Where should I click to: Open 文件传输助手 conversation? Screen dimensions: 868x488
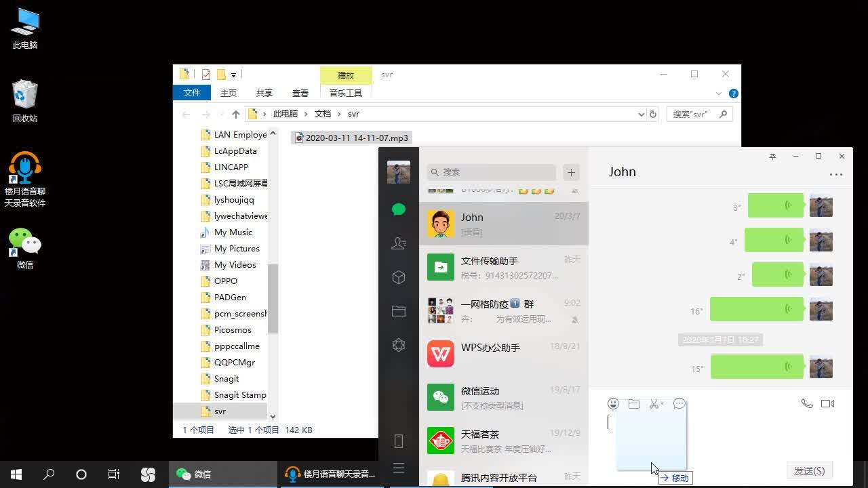(x=504, y=267)
